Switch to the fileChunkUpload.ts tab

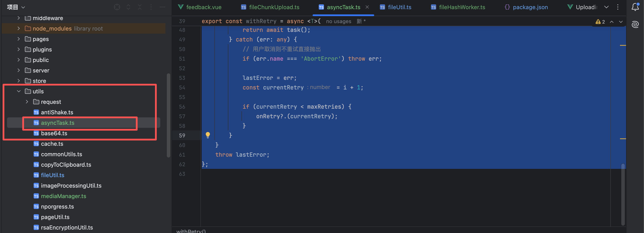(x=274, y=7)
